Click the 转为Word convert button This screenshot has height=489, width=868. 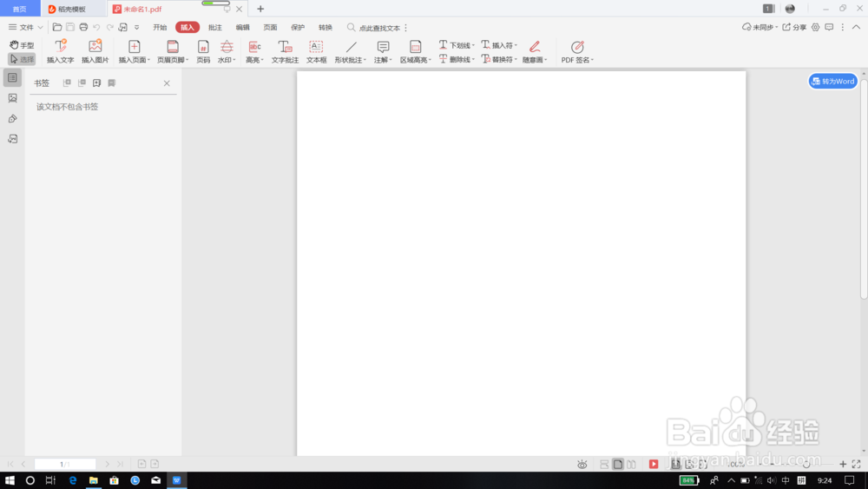[833, 82]
